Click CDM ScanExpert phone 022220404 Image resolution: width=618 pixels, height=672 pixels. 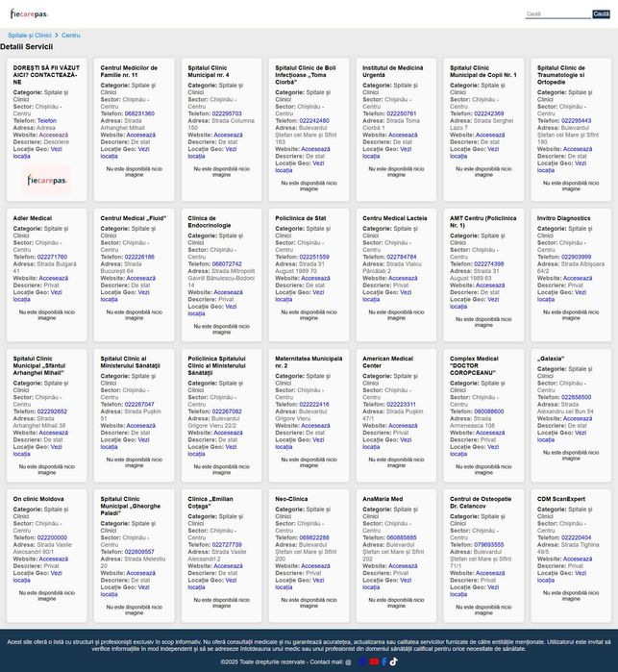pyautogui.click(x=577, y=537)
